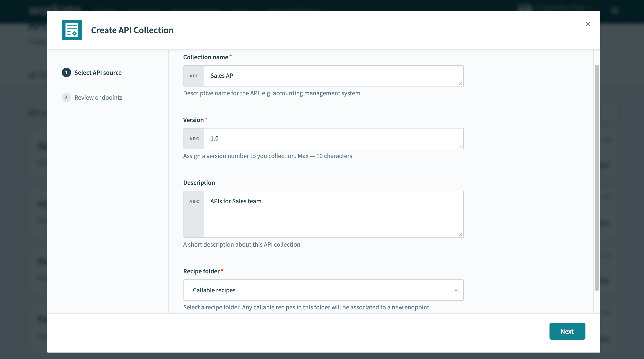Click the Description textarea resize handle

461,235
